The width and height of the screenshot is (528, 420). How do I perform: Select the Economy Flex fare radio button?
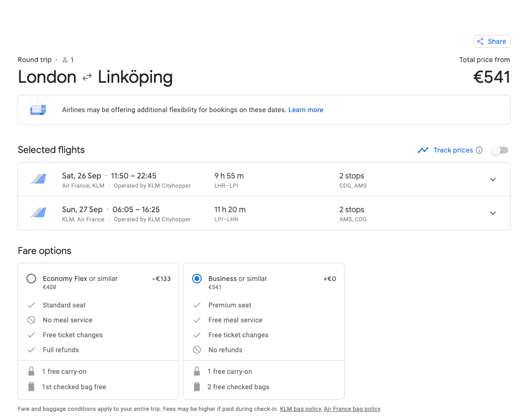(31, 279)
